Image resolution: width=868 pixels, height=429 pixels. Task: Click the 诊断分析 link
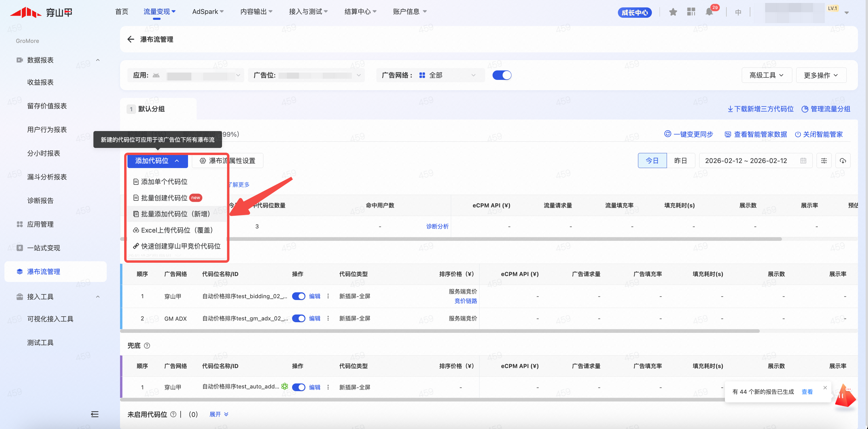[437, 226]
